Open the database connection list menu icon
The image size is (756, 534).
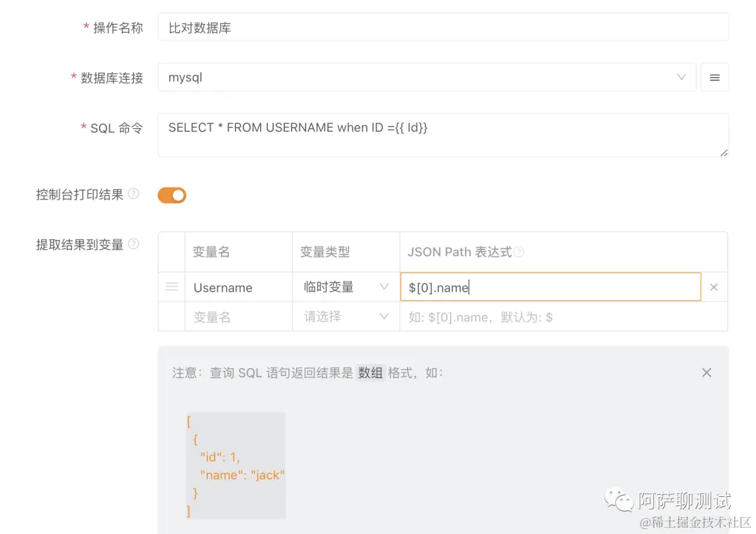point(714,78)
